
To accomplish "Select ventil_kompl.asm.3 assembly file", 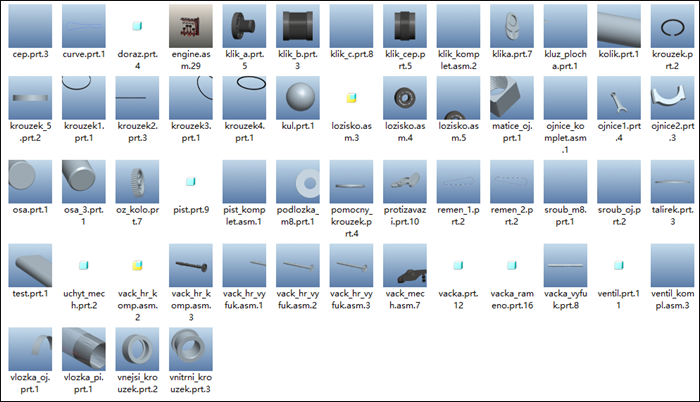I will (x=672, y=265).
